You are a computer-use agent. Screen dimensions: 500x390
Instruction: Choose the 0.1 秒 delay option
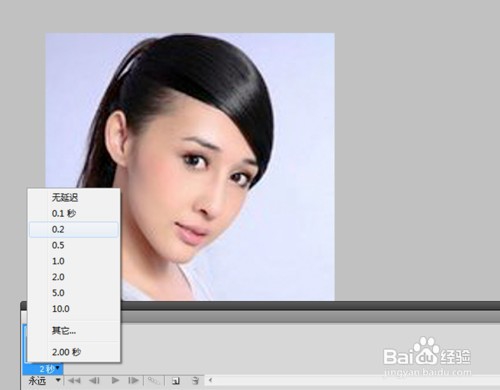[x=74, y=213]
